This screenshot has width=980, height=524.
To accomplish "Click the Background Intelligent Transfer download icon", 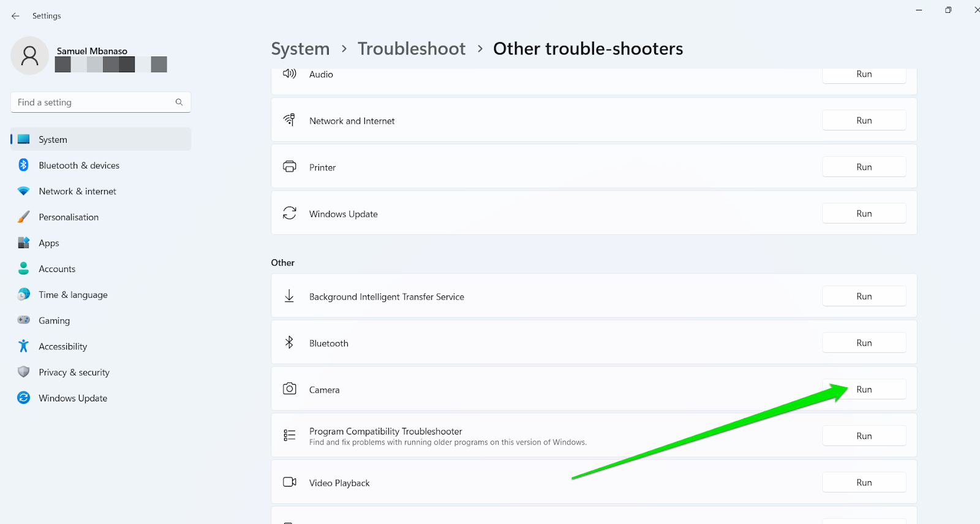I will coord(290,296).
